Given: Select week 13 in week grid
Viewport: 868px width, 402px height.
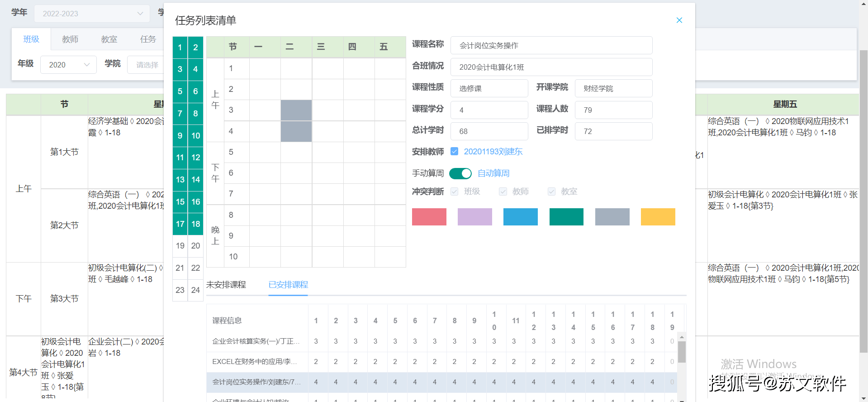Looking at the screenshot, I should click(x=180, y=180).
